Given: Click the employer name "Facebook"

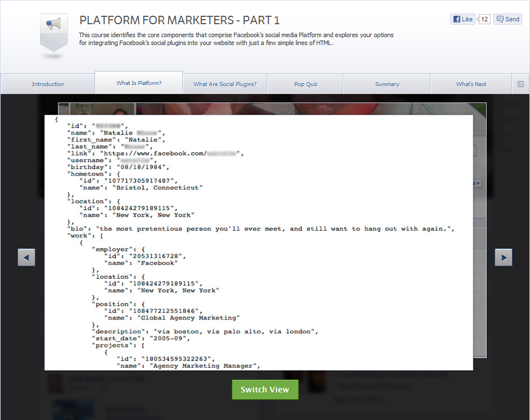Looking at the screenshot, I should tap(158, 263).
